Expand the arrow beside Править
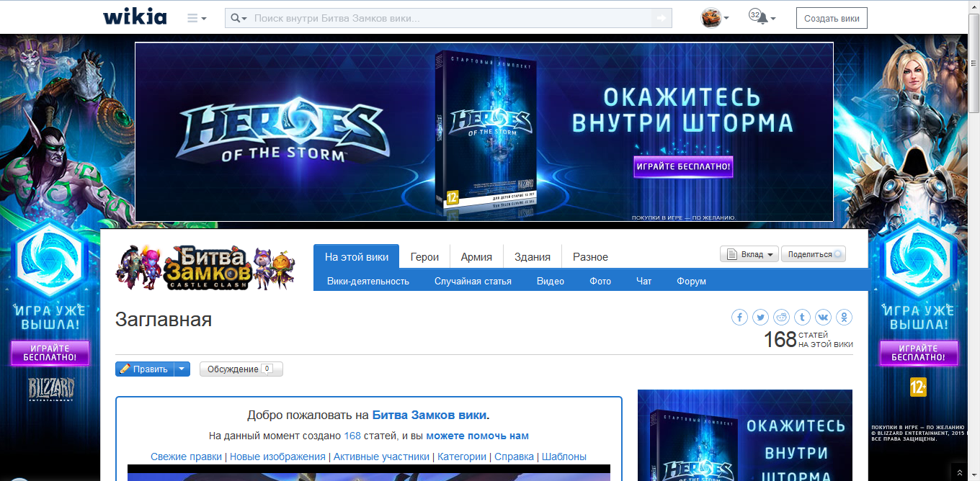The width and height of the screenshot is (980, 481). coord(182,369)
